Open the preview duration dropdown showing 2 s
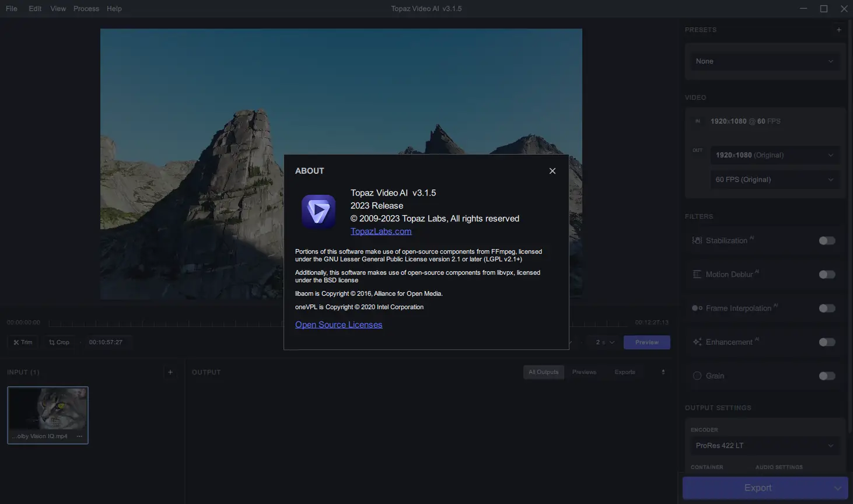 [x=605, y=342]
